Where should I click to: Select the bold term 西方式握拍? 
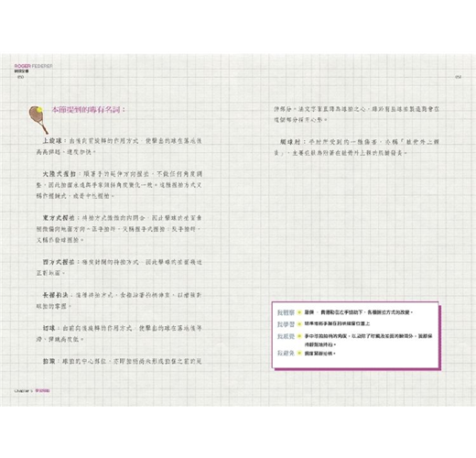(59, 262)
